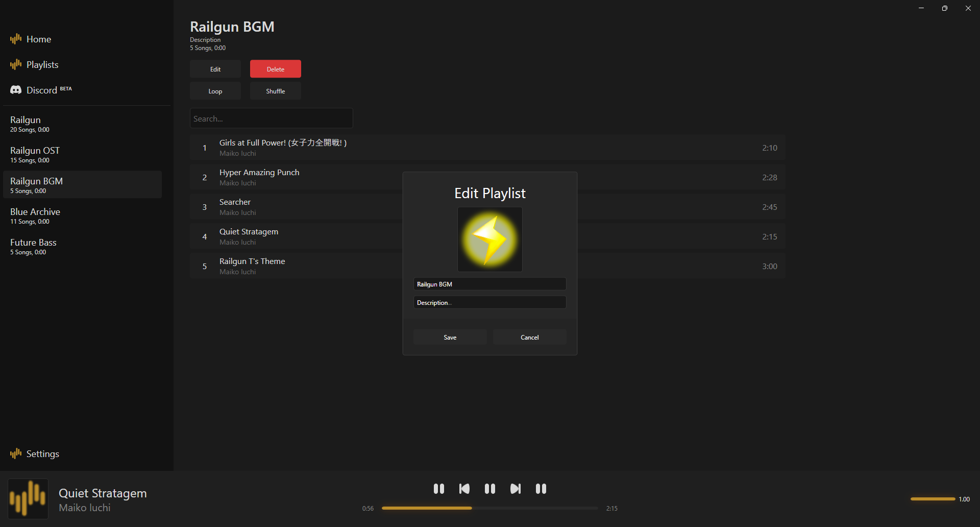Viewport: 980px width, 527px height.
Task: Click the Home icon in sidebar
Action: pyautogui.click(x=16, y=39)
